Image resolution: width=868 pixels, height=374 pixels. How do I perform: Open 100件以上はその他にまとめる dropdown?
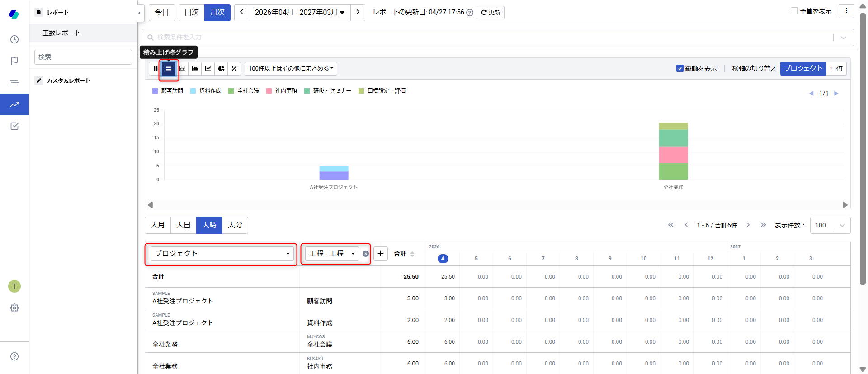pyautogui.click(x=291, y=69)
